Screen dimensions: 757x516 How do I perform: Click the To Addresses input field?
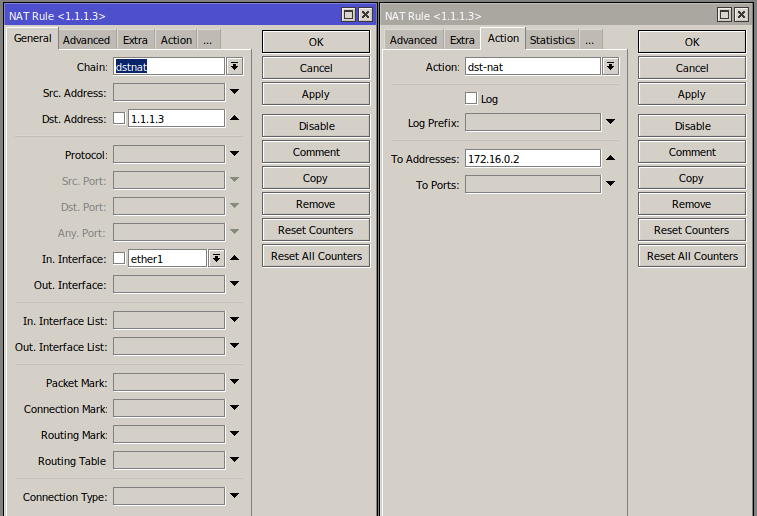pos(533,159)
